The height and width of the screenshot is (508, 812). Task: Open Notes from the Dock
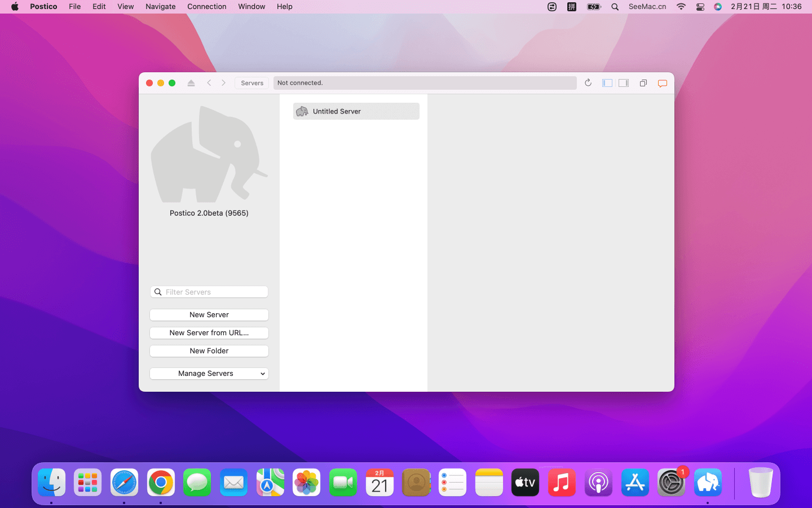(489, 483)
